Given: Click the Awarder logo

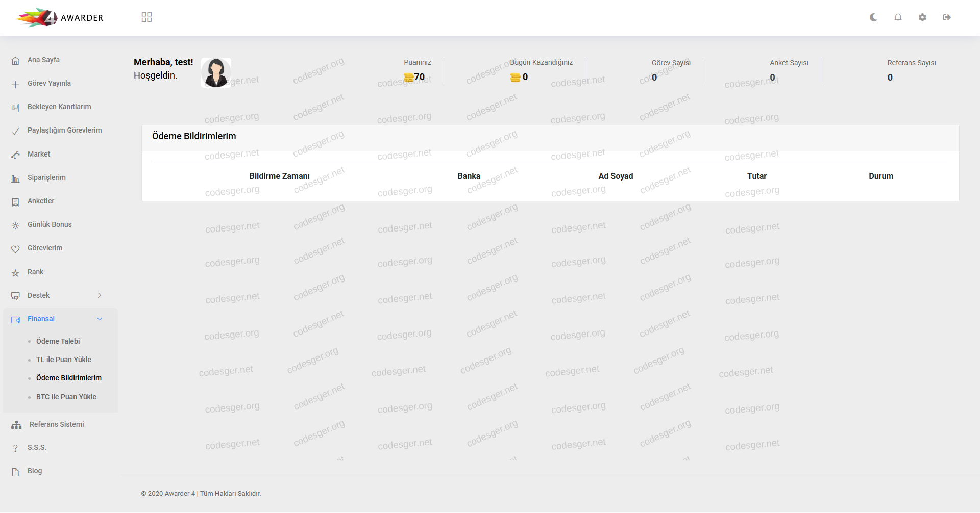Looking at the screenshot, I should tap(60, 17).
